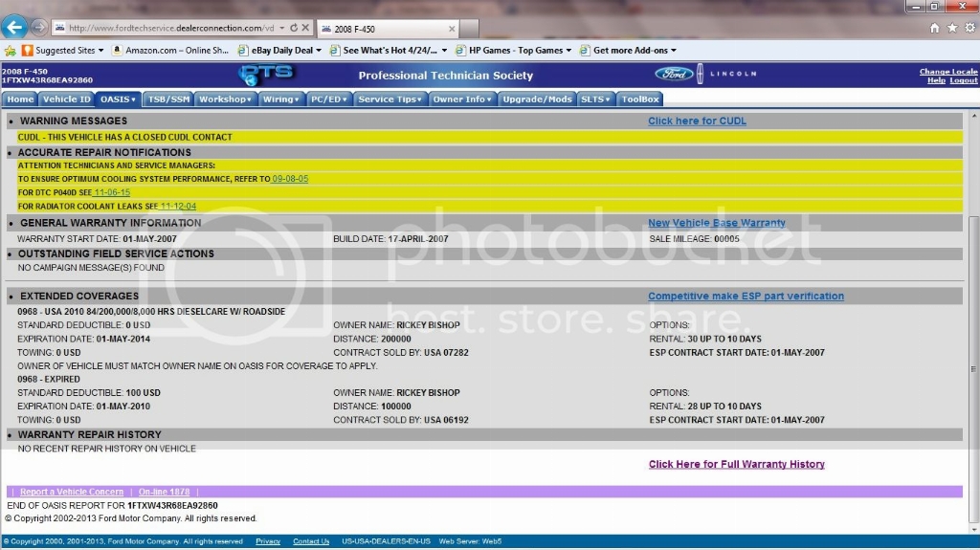Open bulletin 11-12-04 for radiator leaks
980x550 pixels.
(x=178, y=207)
